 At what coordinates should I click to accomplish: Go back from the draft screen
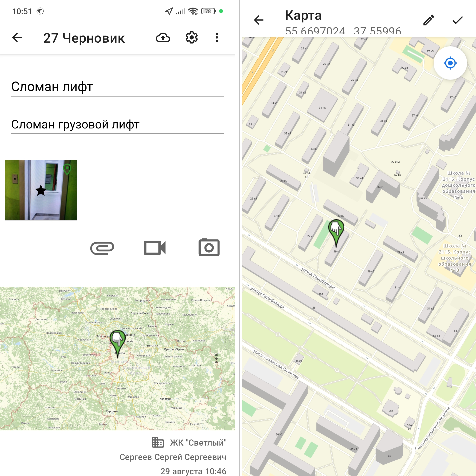(x=17, y=38)
